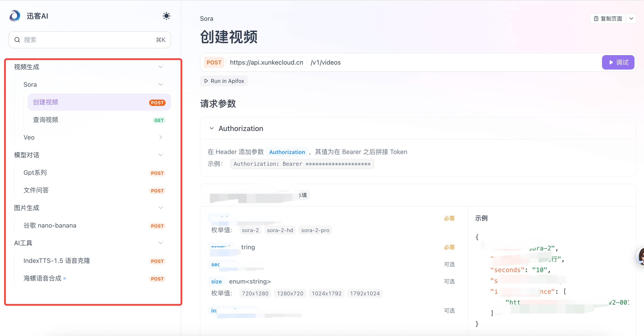Click the 迅客AI logo icon
Screen dimensions: 644x336
pyautogui.click(x=15, y=16)
